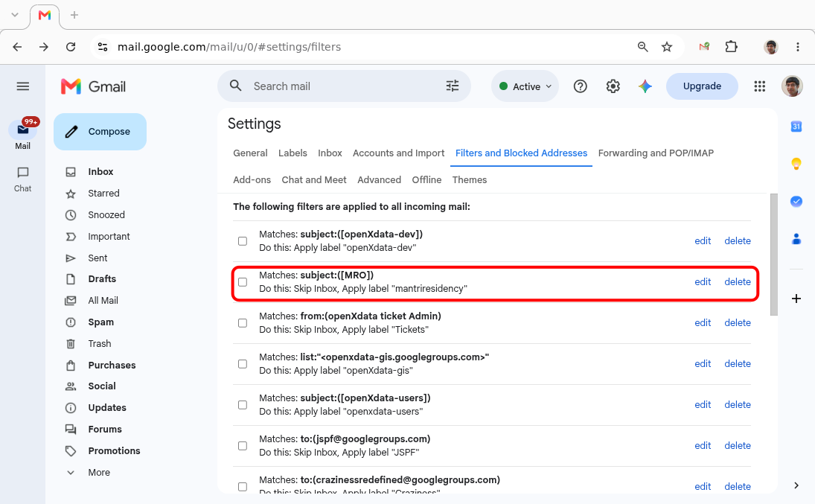Viewport: 815px width, 504px height.
Task: Delete the openxdata-gis list filter
Action: [738, 363]
